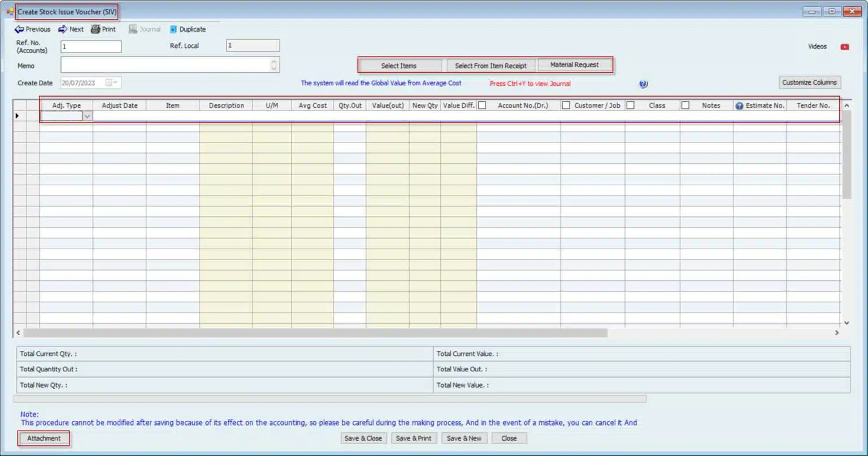The width and height of the screenshot is (868, 456).
Task: Click Save & New
Action: pyautogui.click(x=464, y=438)
